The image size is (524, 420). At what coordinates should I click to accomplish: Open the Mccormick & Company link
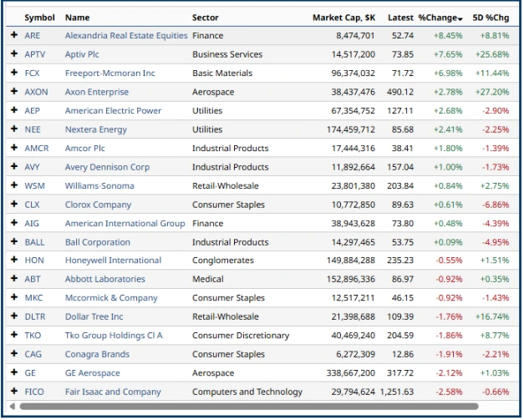coord(111,298)
